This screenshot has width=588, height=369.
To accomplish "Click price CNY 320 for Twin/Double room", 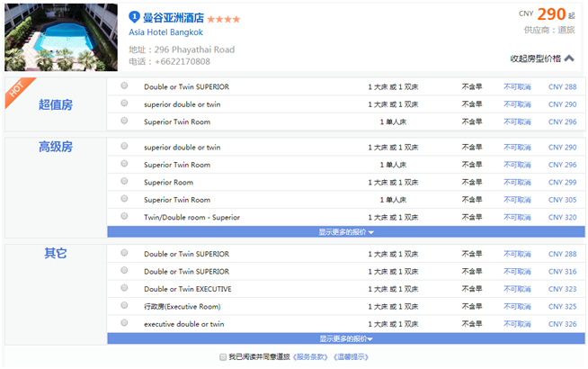I will tap(562, 217).
